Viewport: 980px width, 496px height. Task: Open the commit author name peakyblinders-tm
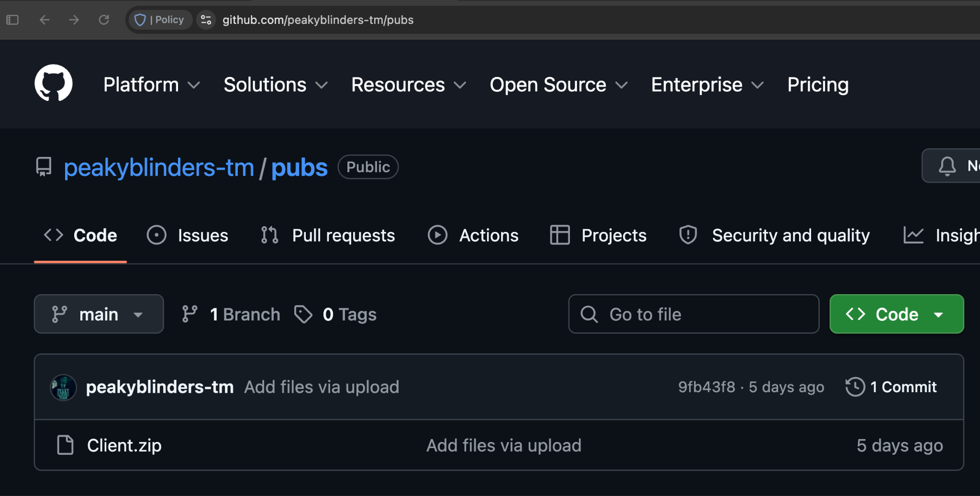click(x=160, y=387)
